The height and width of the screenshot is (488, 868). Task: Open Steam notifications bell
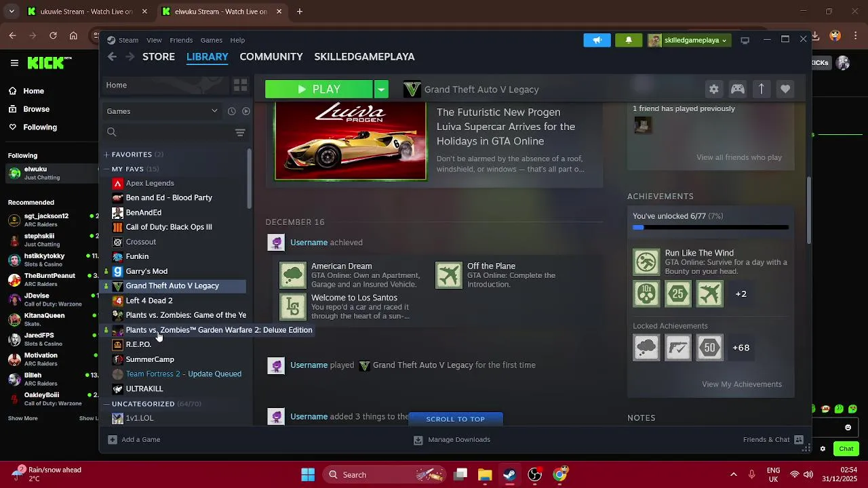click(629, 40)
